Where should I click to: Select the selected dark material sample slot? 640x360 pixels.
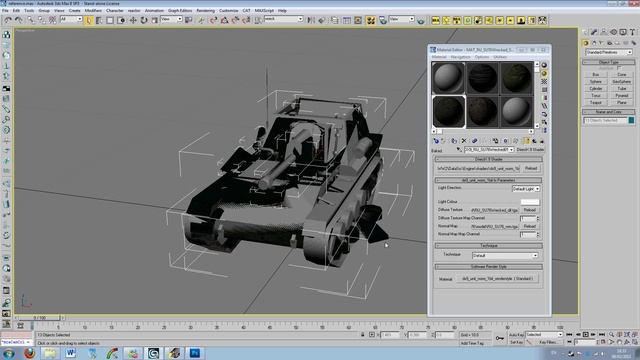[x=449, y=111]
